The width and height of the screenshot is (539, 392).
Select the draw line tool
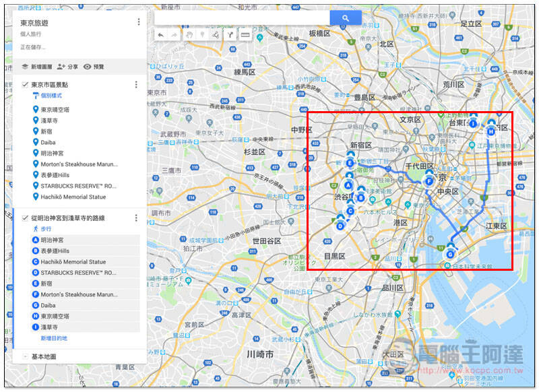click(x=216, y=35)
